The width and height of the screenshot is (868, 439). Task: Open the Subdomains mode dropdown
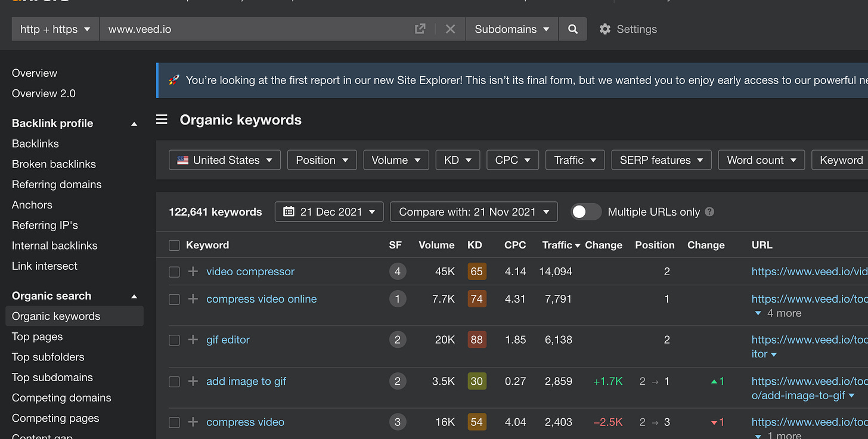pyautogui.click(x=511, y=29)
